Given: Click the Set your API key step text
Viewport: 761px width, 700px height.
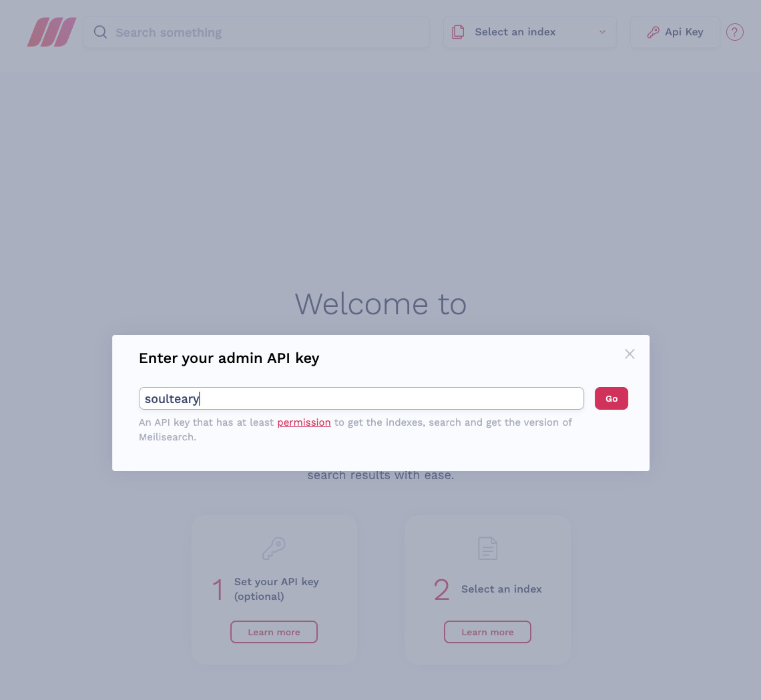Looking at the screenshot, I should 276,589.
